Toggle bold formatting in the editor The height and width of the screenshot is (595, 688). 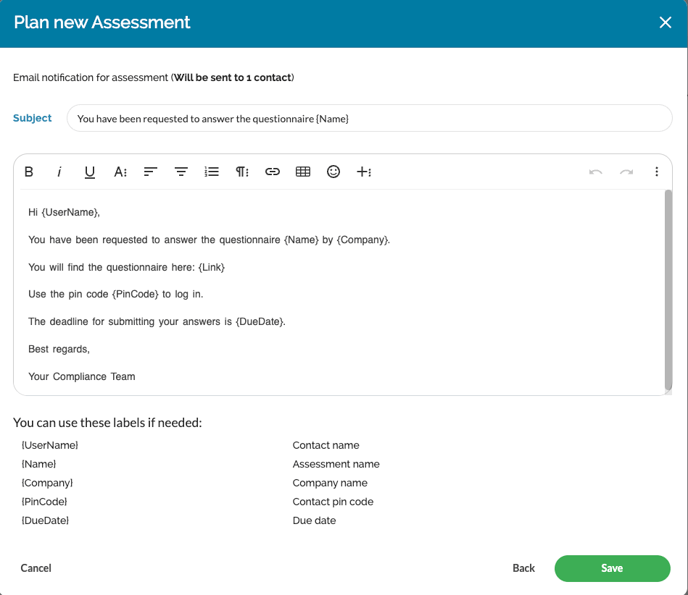(x=29, y=172)
